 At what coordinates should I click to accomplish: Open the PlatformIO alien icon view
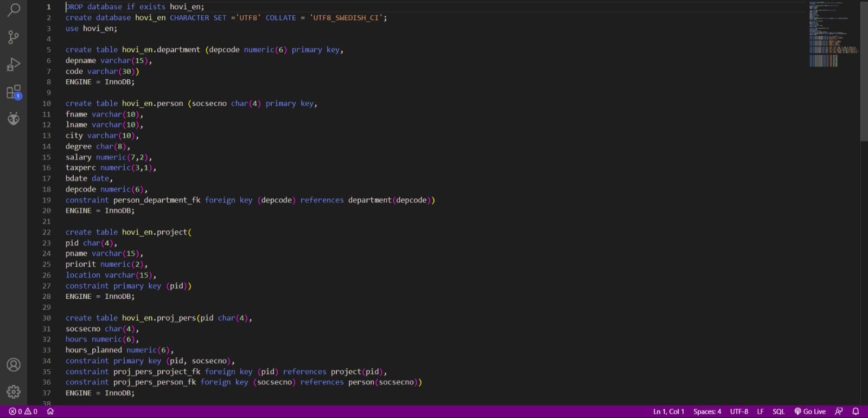pos(14,119)
